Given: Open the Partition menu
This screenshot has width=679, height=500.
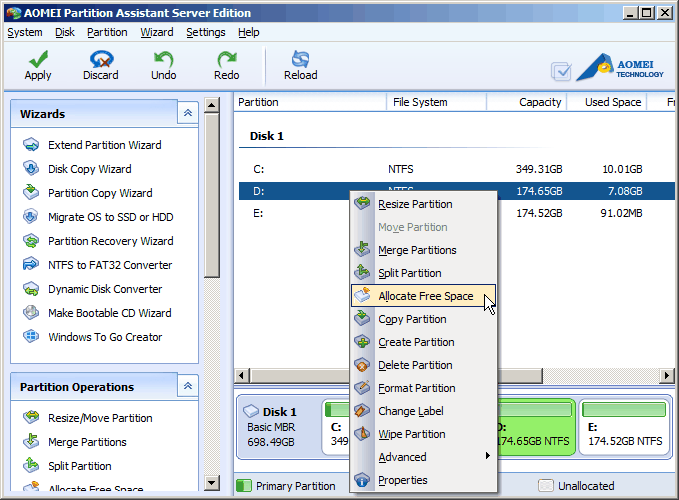Looking at the screenshot, I should click(107, 32).
